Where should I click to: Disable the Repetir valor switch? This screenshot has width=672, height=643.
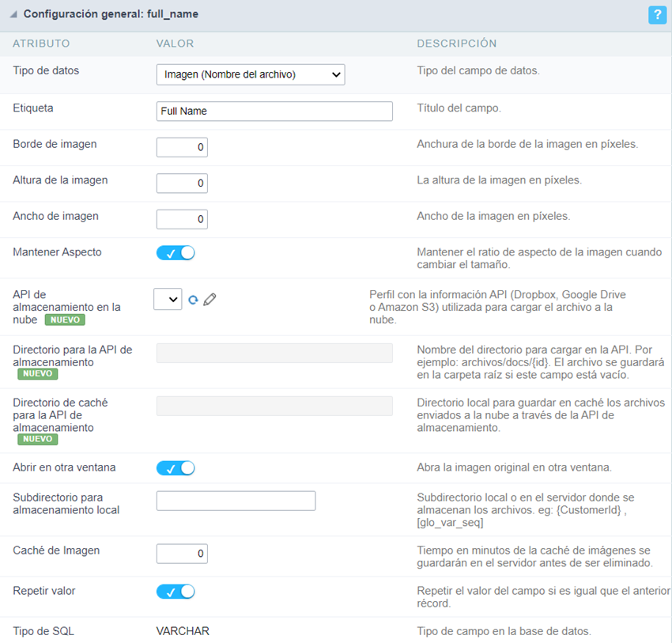tap(175, 591)
